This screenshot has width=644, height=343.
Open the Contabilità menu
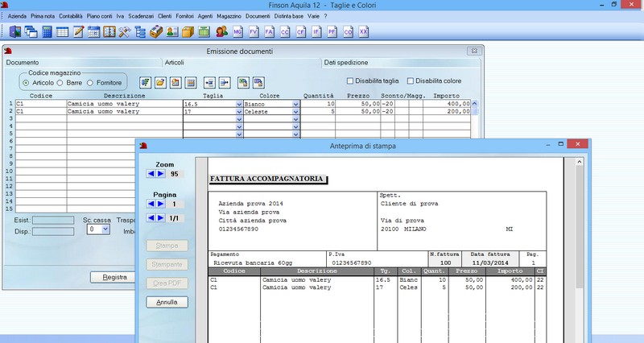click(x=71, y=16)
